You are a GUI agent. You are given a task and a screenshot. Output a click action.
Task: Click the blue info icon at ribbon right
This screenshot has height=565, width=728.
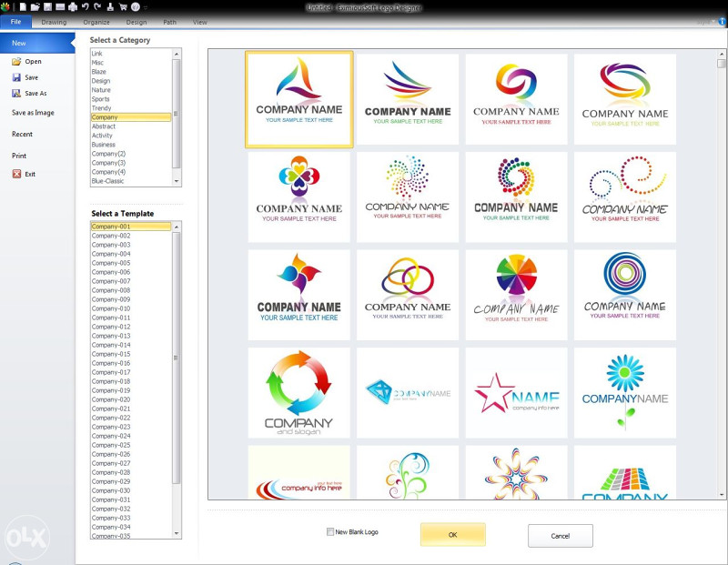(722, 21)
